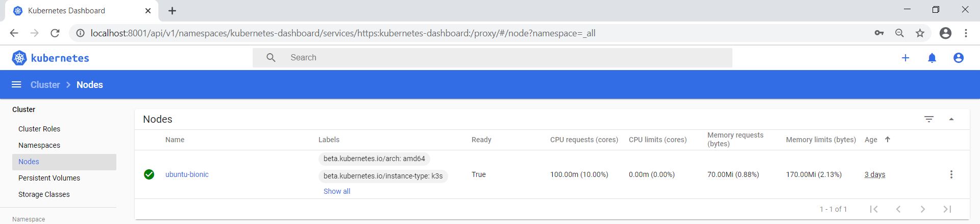Collapse the Nodes card
Viewport: 980px width, 224px height.
point(951,119)
